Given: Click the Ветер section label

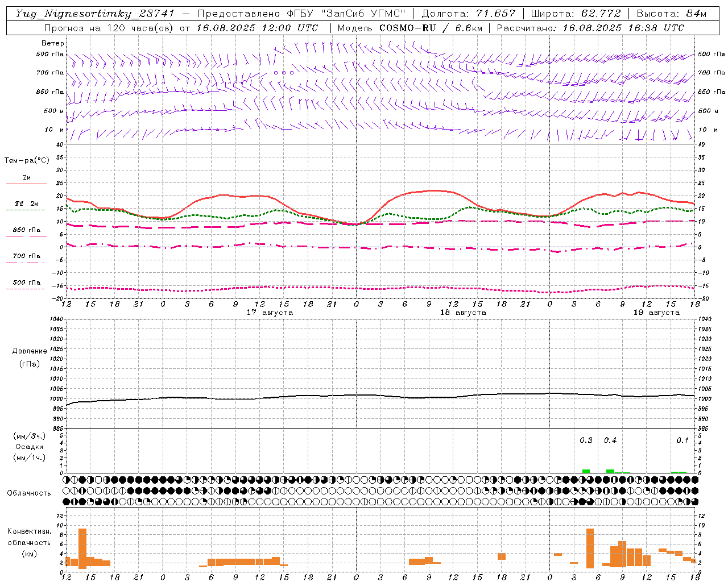Looking at the screenshot, I should click(x=53, y=43).
